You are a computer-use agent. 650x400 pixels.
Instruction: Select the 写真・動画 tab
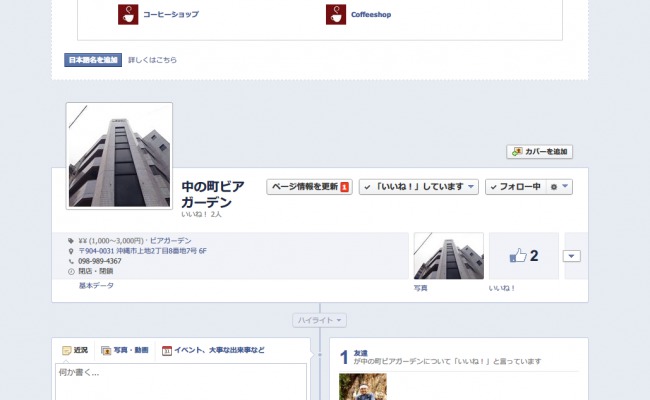click(x=125, y=350)
